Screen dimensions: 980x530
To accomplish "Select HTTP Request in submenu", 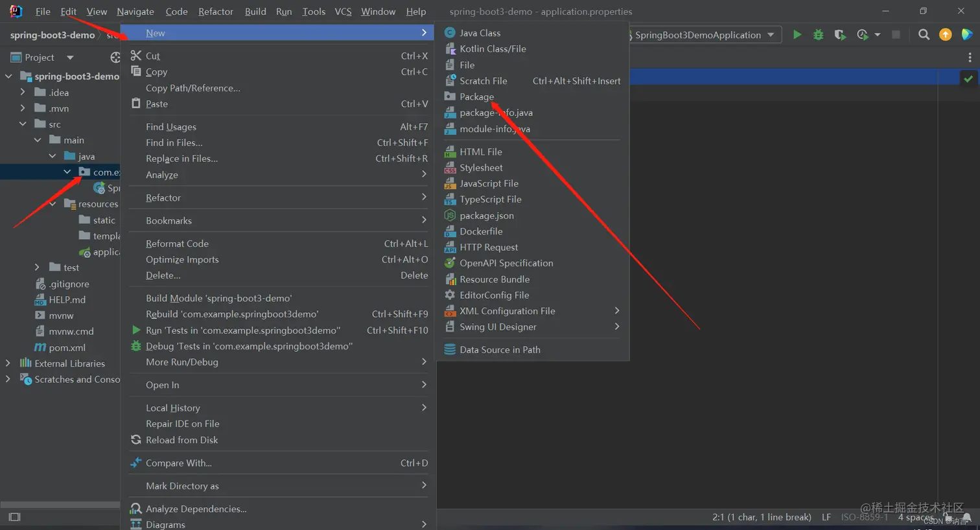I will click(489, 247).
